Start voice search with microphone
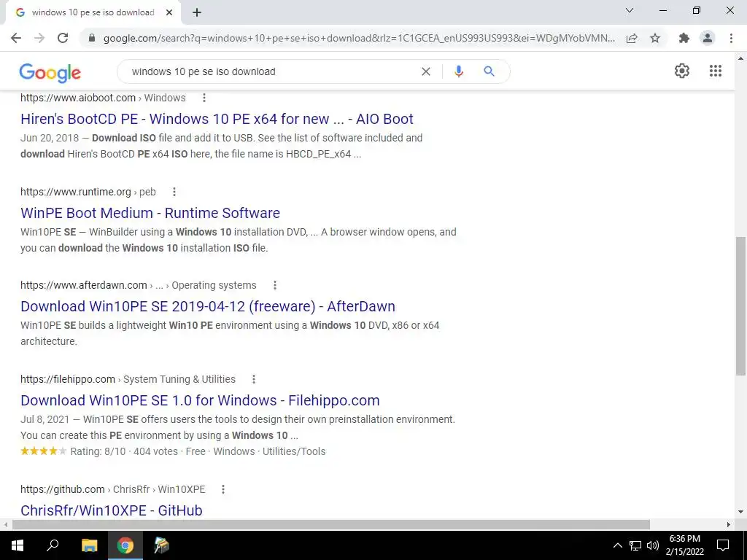Viewport: 747px width, 560px height. pyautogui.click(x=458, y=71)
